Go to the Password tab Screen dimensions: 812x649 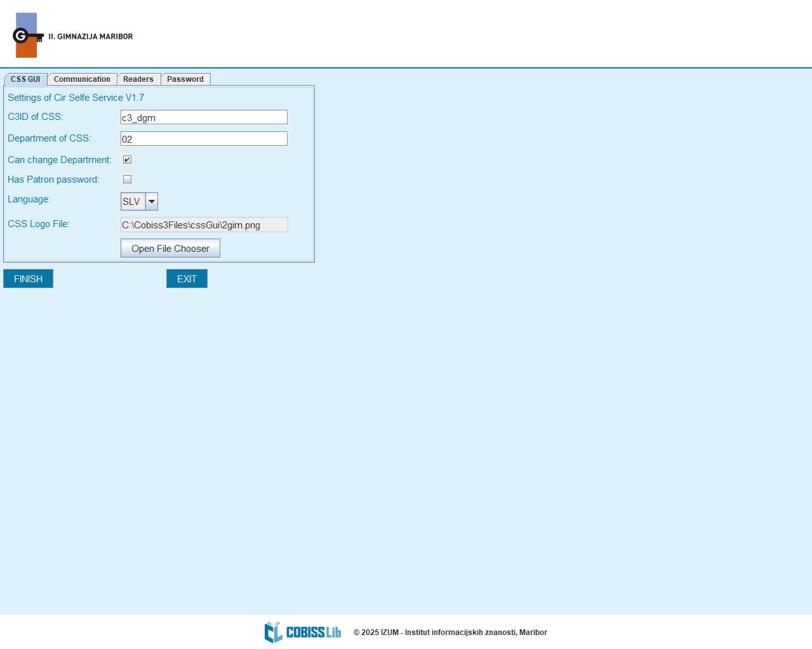pyautogui.click(x=185, y=79)
